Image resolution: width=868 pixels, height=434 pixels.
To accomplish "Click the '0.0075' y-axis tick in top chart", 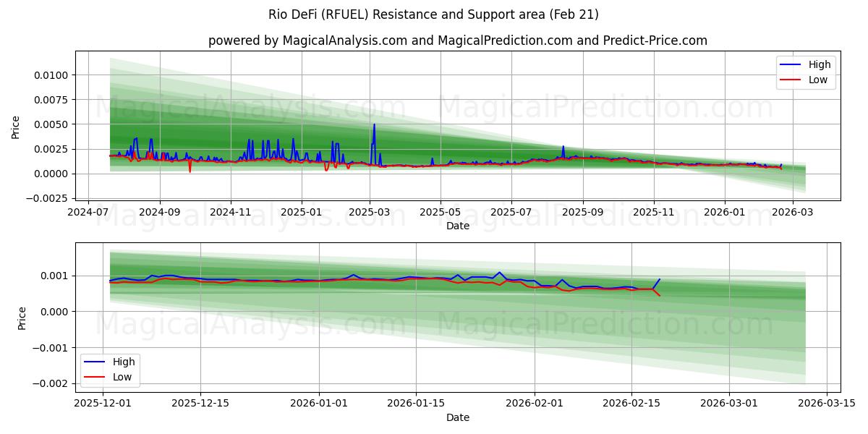I will [53, 100].
